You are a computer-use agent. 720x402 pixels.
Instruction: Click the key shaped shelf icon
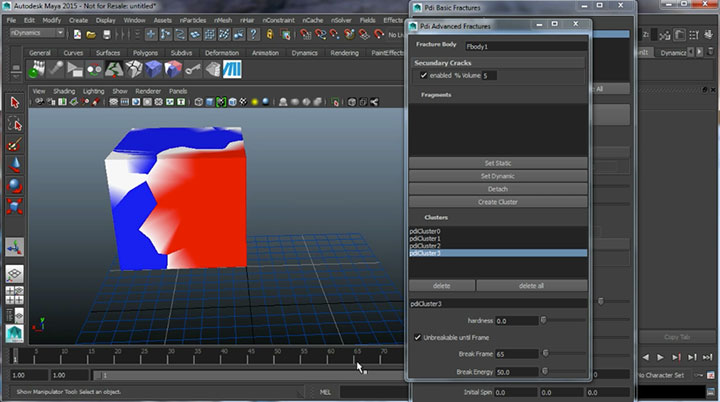pos(193,69)
